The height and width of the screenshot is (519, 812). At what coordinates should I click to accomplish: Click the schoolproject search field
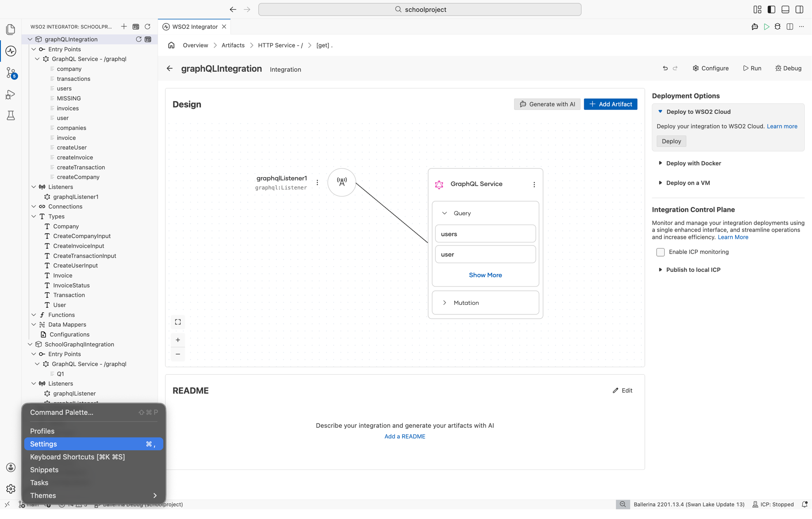pos(420,9)
